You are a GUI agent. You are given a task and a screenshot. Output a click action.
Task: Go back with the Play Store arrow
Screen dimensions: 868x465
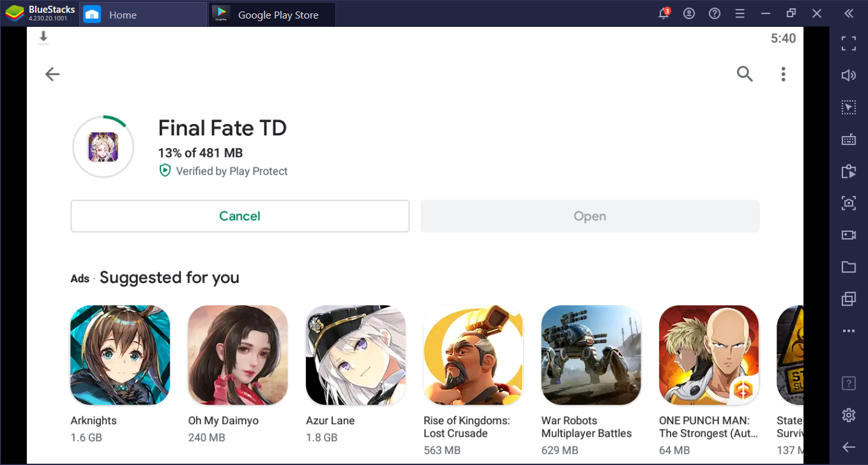coord(52,74)
